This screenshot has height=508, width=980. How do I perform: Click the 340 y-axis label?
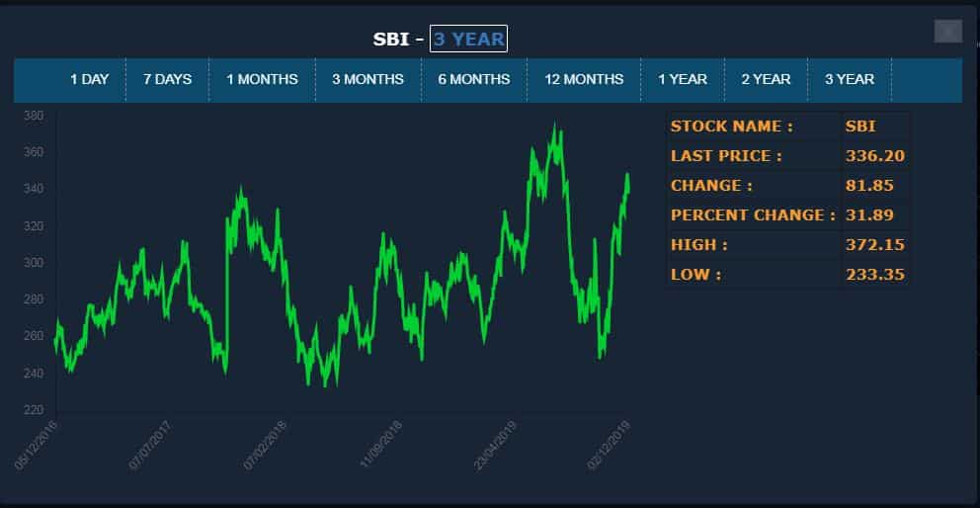34,189
